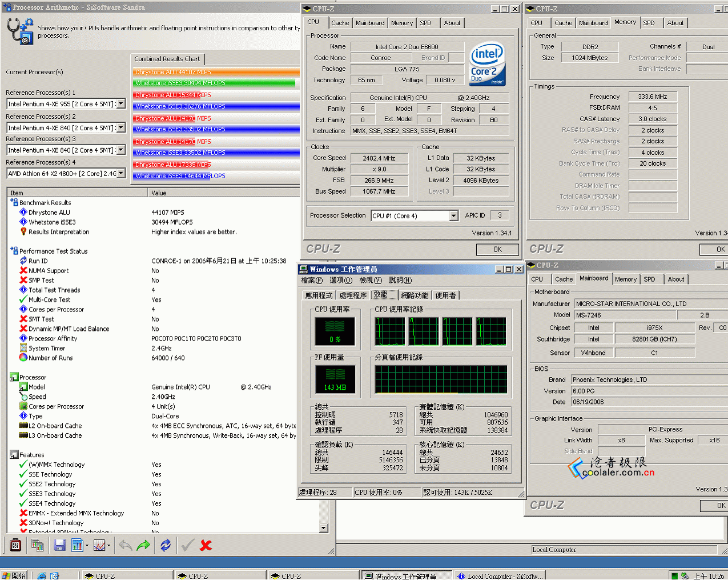Click the diamond icon beside Dhrystone ALU
The height and width of the screenshot is (580, 728).
click(x=23, y=213)
